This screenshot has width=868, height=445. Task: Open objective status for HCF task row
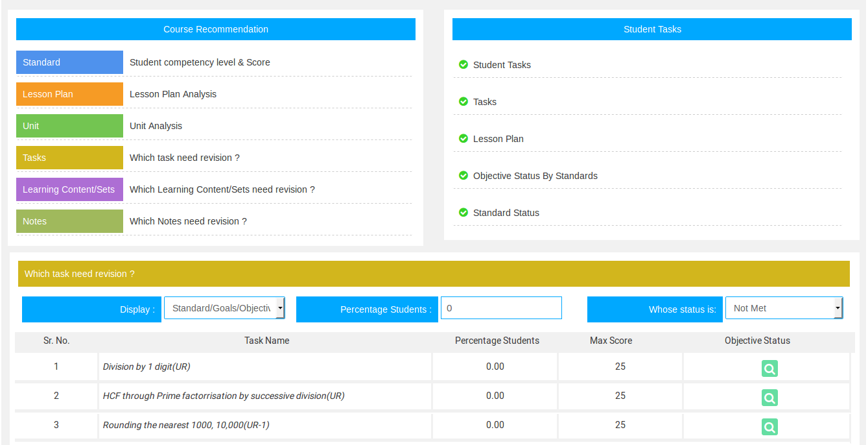click(769, 398)
